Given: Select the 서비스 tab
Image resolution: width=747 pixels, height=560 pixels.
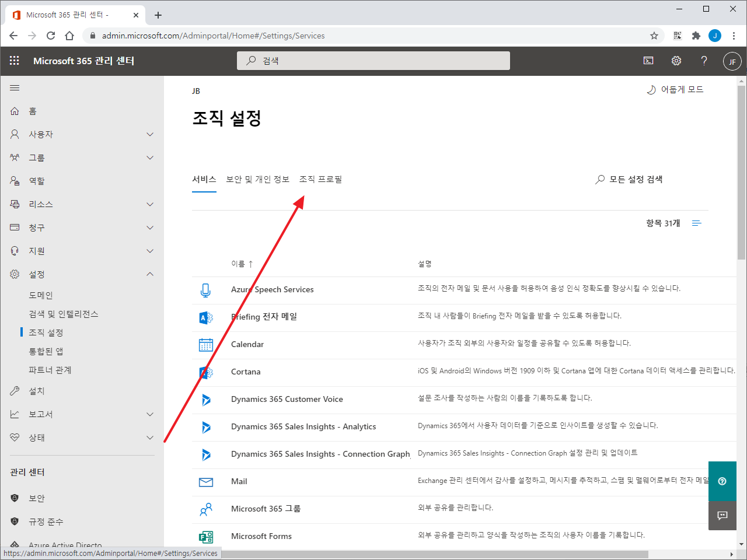Looking at the screenshot, I should click(x=204, y=180).
